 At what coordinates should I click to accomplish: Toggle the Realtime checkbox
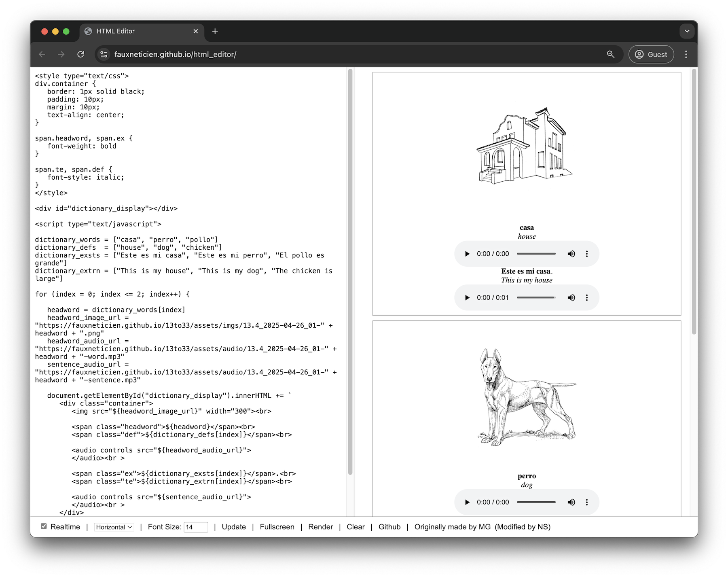[44, 526]
